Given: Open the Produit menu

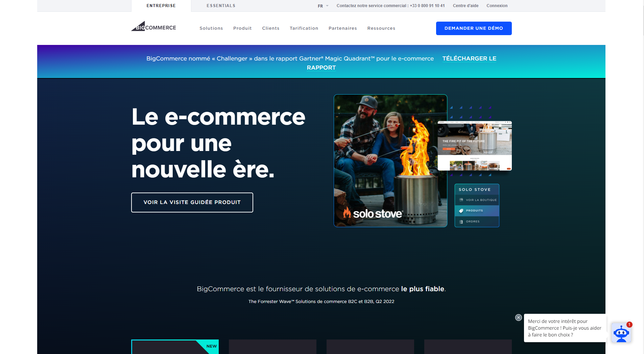Looking at the screenshot, I should [242, 28].
